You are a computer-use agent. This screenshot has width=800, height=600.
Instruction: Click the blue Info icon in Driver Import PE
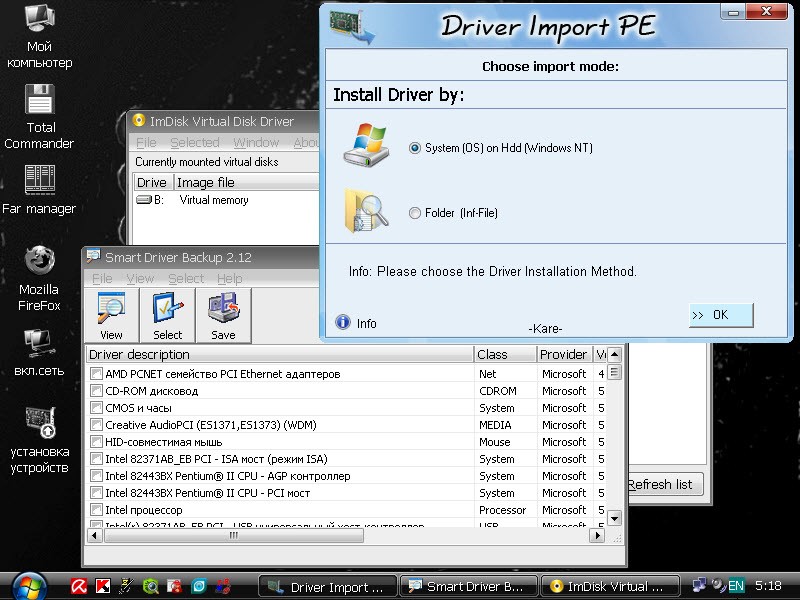click(343, 322)
